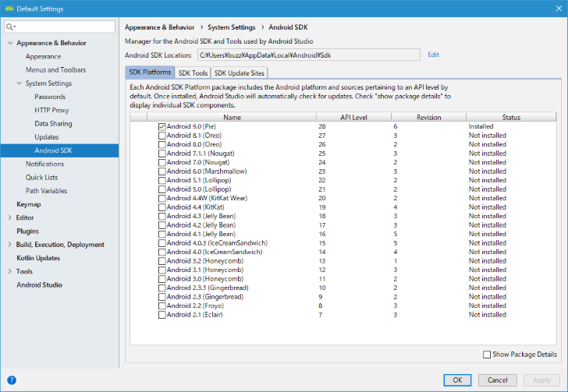568x392 pixels.
Task: Close the Default Settings dialog
Action: pyautogui.click(x=559, y=9)
